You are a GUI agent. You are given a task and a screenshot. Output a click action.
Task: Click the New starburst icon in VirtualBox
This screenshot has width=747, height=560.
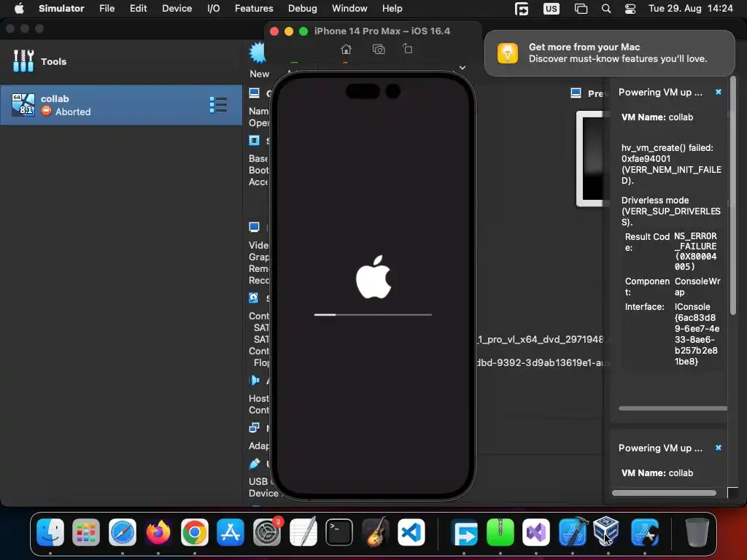tap(258, 52)
